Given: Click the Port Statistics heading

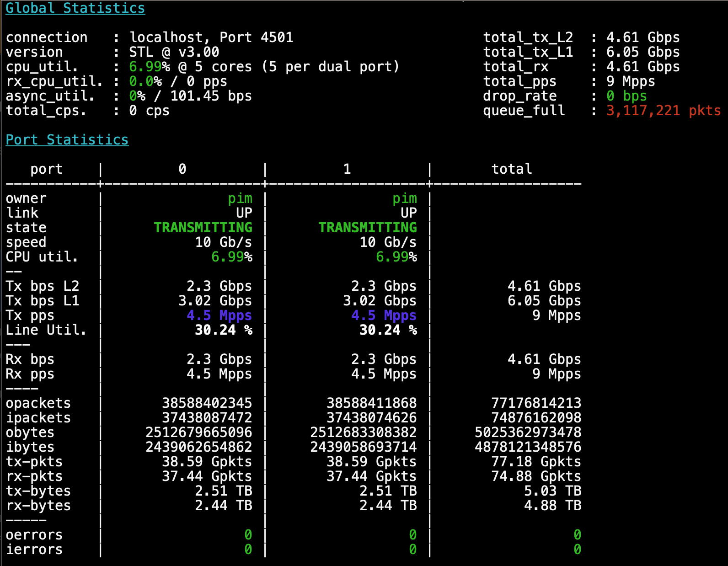Looking at the screenshot, I should [x=67, y=140].
